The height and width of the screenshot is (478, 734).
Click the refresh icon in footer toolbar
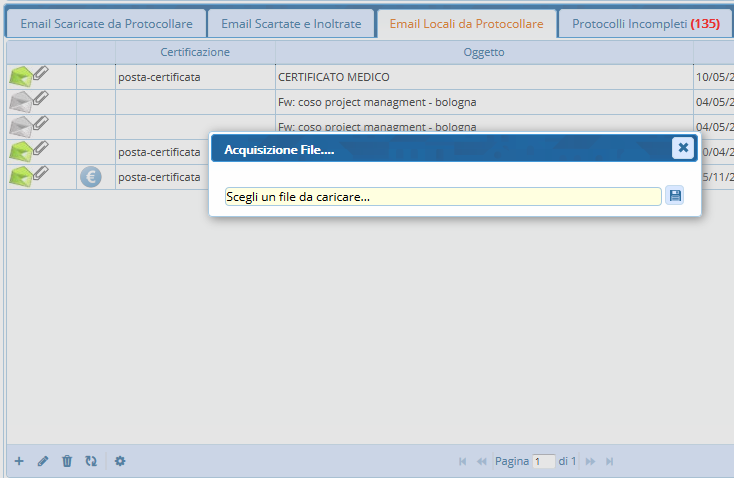click(91, 461)
